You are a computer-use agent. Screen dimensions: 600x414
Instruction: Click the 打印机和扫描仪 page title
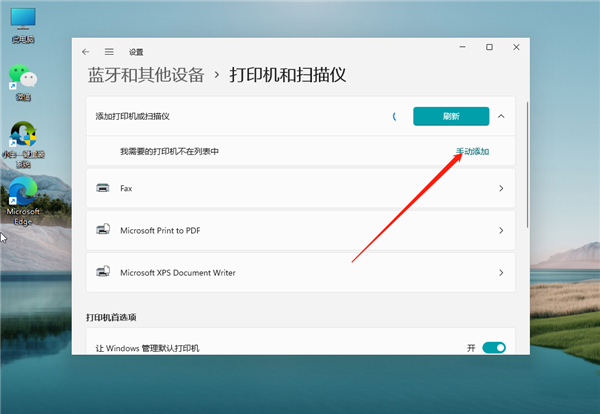[x=288, y=75]
